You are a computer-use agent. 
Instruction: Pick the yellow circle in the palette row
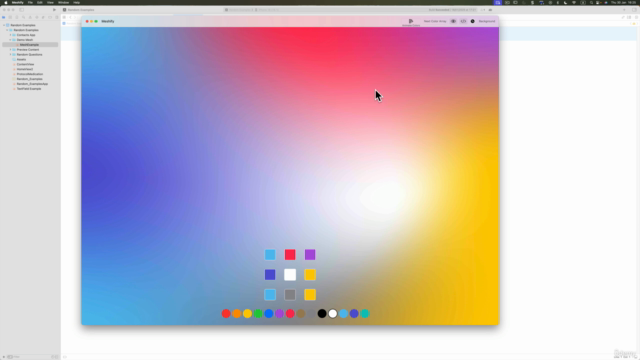(247, 313)
